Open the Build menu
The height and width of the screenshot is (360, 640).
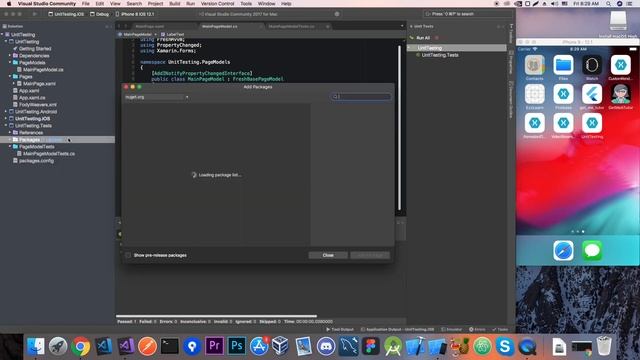pos(175,3)
